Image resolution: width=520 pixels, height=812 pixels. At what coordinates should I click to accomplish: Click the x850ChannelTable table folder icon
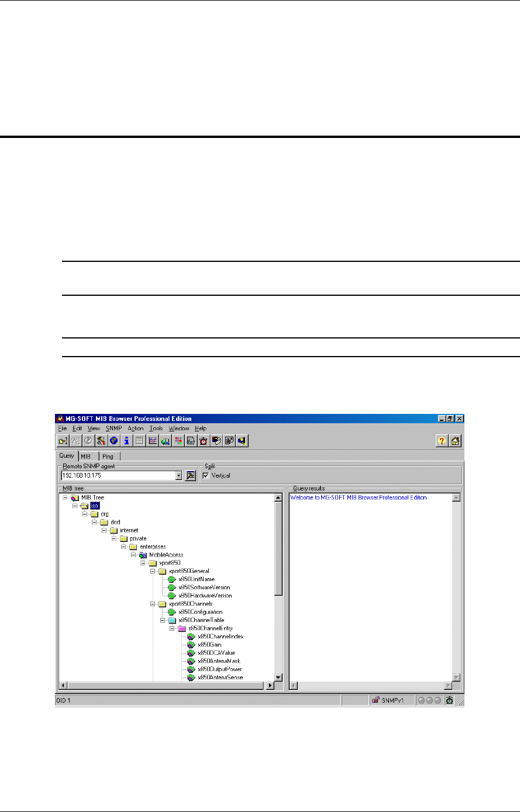[172, 620]
